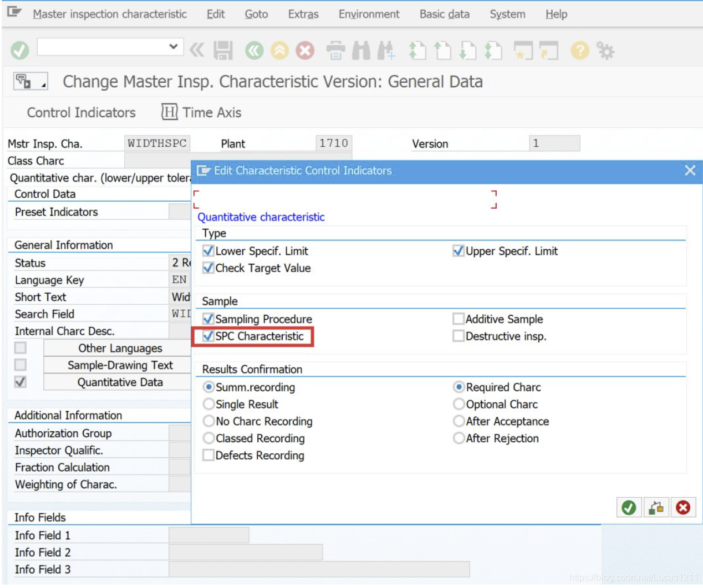Go to Next Page icon
This screenshot has width=703, height=588.
pyautogui.click(x=467, y=51)
